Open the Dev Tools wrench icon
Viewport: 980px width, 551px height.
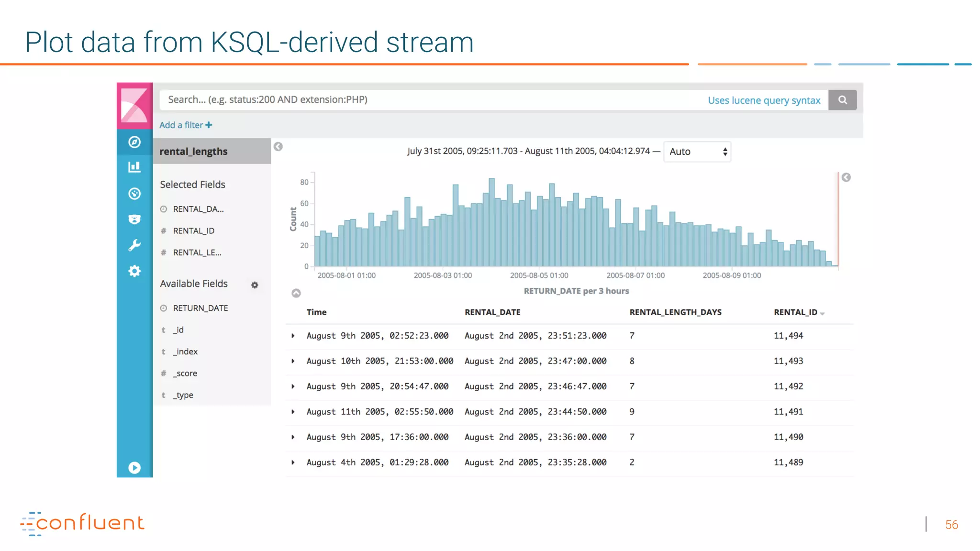click(x=134, y=245)
